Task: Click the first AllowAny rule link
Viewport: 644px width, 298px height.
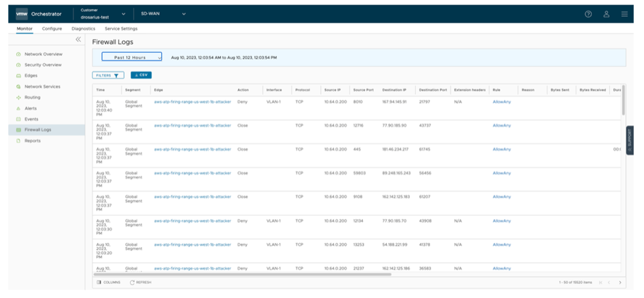Action: (501, 102)
